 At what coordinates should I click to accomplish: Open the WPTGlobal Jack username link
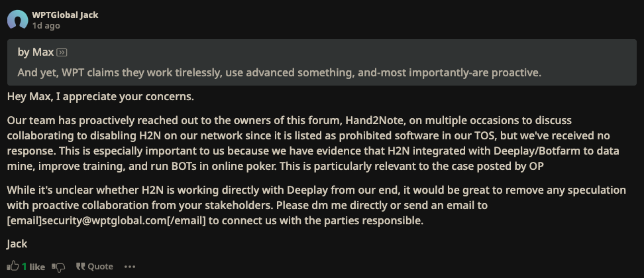[65, 15]
